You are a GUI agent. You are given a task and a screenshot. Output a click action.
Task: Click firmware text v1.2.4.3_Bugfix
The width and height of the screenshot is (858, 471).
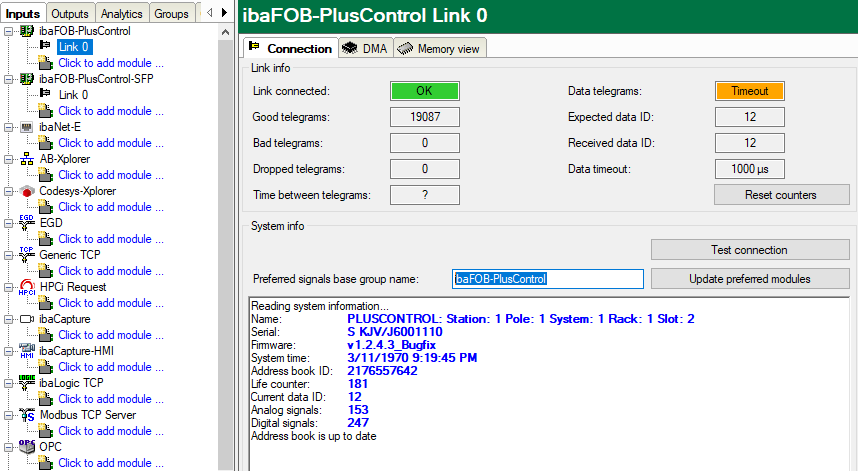[391, 345]
